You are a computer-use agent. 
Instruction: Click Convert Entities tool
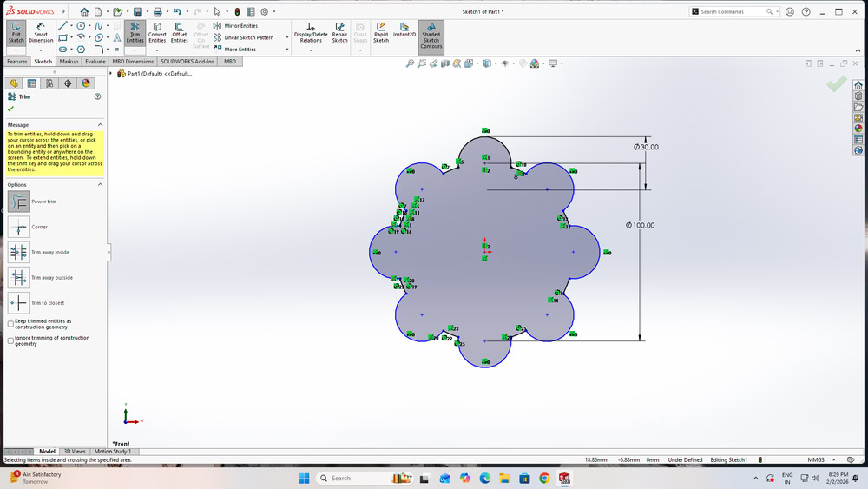[x=157, y=33]
